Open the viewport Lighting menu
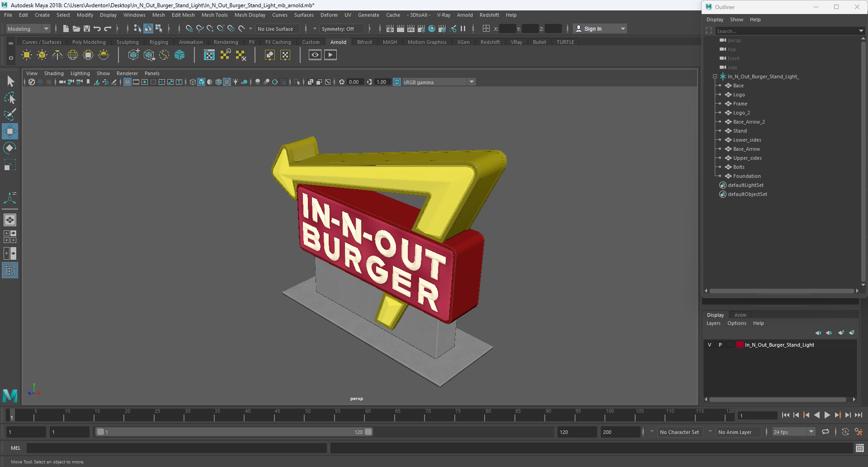This screenshot has height=467, width=868. pos(80,73)
